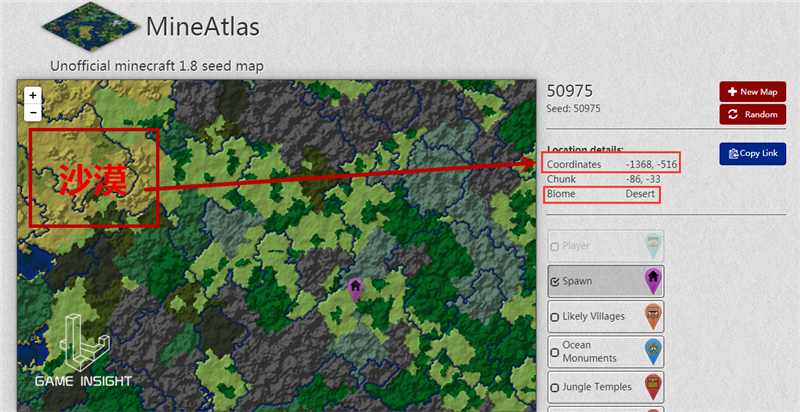Zoom in the map with plus button
The height and width of the screenshot is (412, 800).
tap(33, 95)
